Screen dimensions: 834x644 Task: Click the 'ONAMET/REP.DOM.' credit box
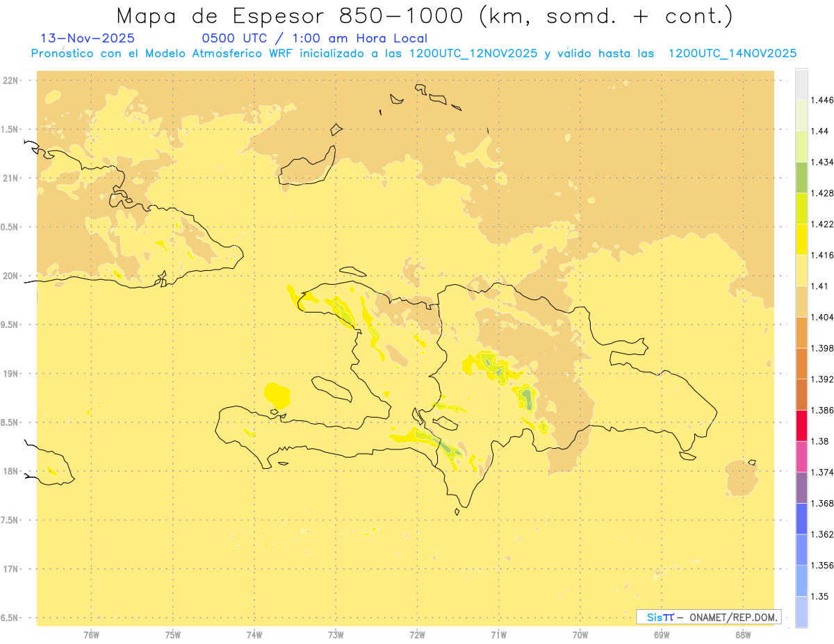click(708, 617)
